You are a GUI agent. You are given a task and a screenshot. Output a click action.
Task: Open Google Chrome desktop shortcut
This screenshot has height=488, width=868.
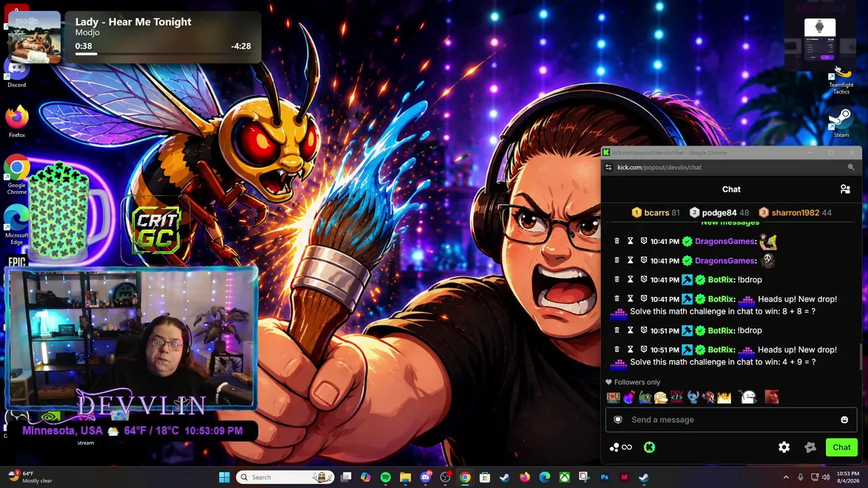click(17, 175)
